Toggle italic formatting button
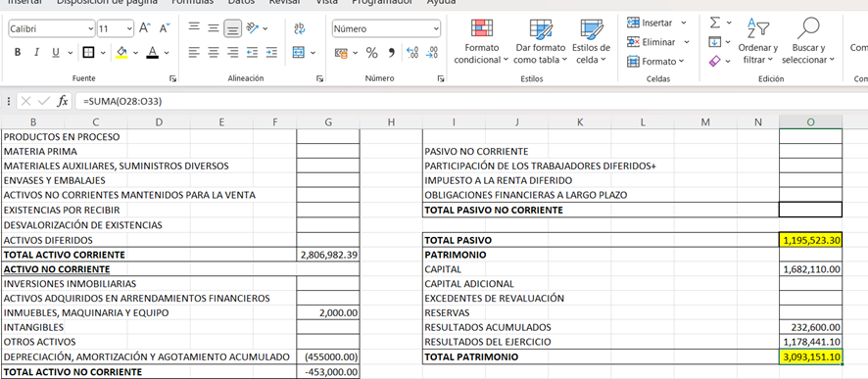Viewport: 868px width, 379px height. point(36,53)
